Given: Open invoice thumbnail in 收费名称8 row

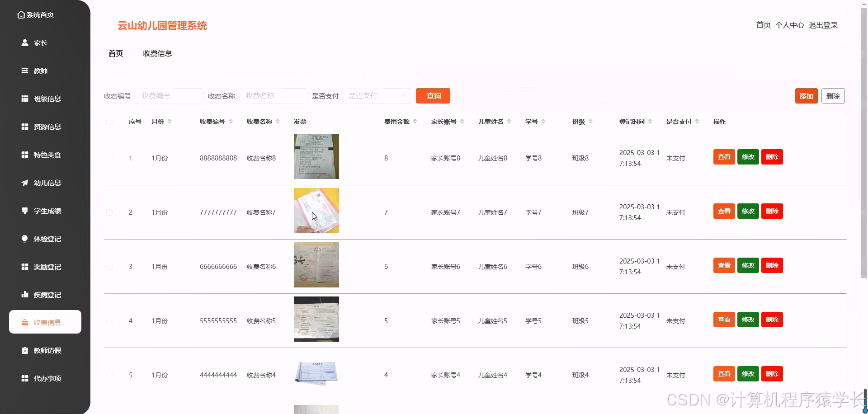Looking at the screenshot, I should click(316, 156).
